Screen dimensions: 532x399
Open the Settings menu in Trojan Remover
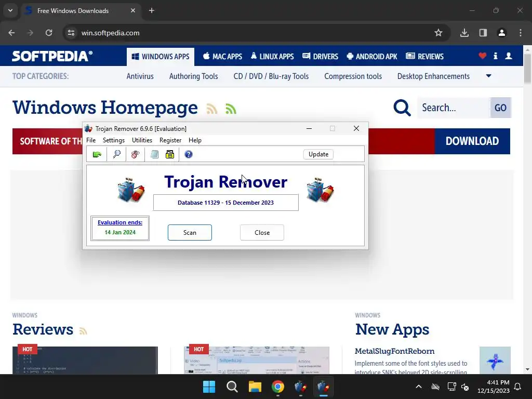114,140
